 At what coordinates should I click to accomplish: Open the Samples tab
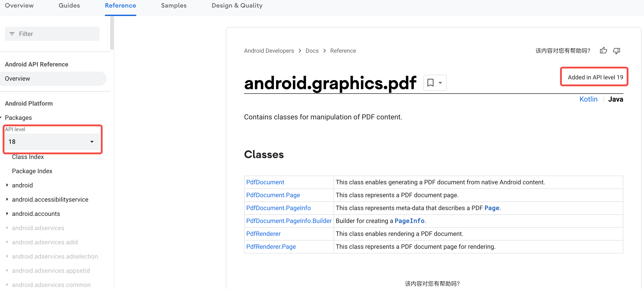point(174,6)
